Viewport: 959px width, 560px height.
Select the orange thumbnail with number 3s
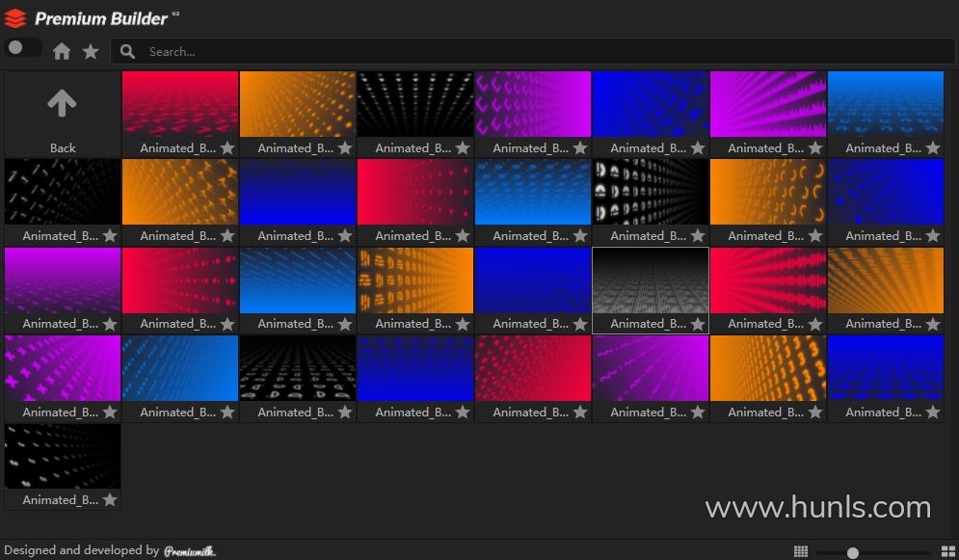[767, 368]
